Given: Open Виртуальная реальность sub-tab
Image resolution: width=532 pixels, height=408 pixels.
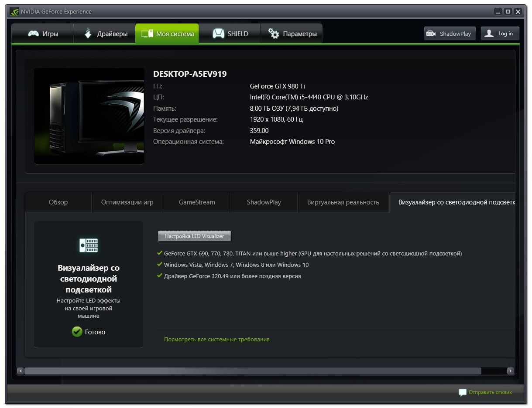Looking at the screenshot, I should pos(343,202).
